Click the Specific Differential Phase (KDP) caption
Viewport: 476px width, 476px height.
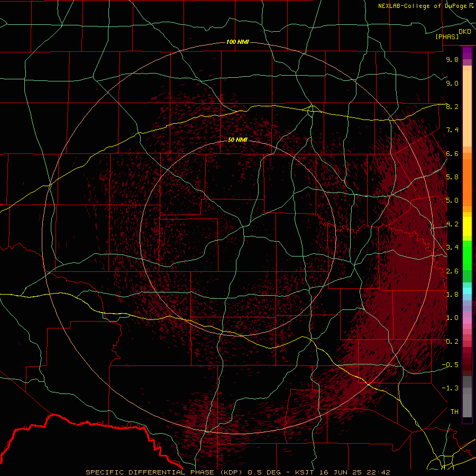(165, 472)
